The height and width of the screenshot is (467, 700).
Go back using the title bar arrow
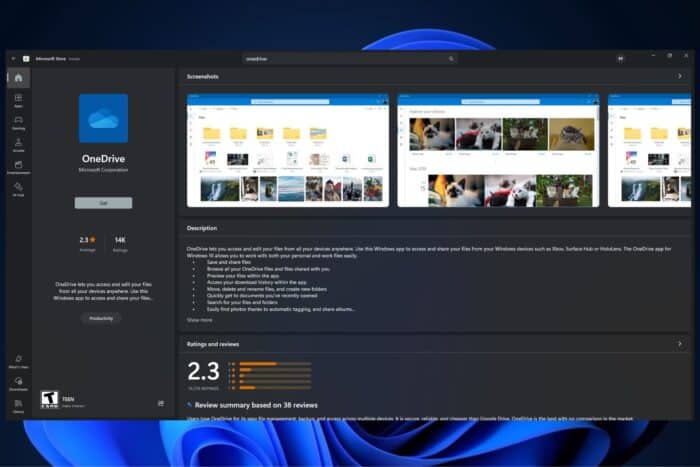point(13,58)
